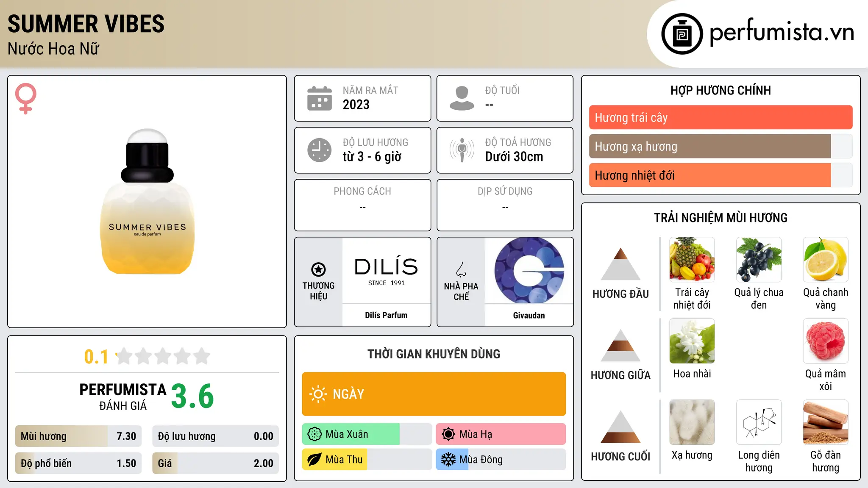Open the Summer Vibes bottle product image

coord(147,202)
